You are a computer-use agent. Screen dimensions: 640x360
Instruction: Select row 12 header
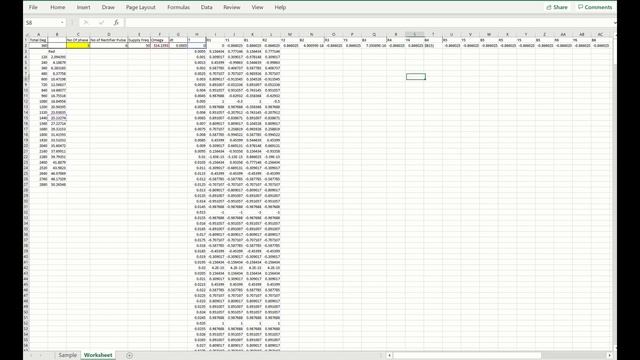(26, 101)
